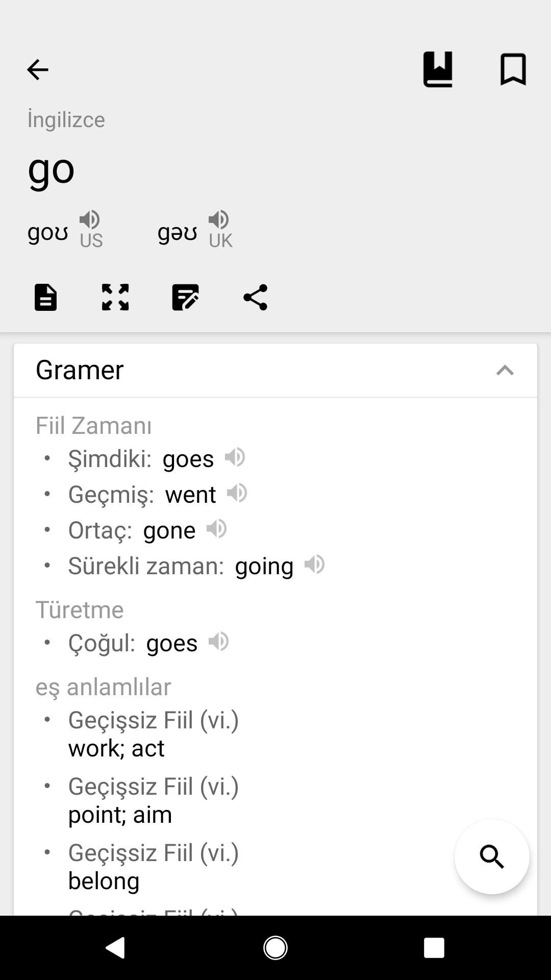Screen dimensions: 551x980
Task: Tap the fullscreen expand icon
Action: pos(115,297)
